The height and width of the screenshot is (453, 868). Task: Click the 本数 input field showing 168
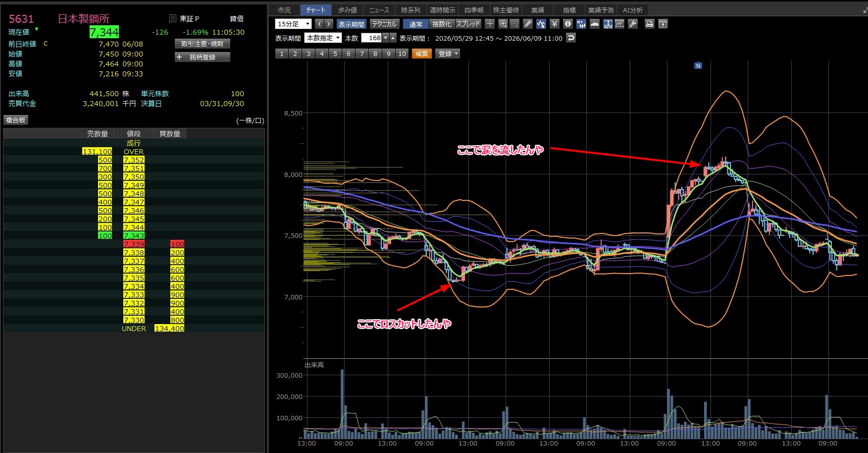pyautogui.click(x=372, y=38)
